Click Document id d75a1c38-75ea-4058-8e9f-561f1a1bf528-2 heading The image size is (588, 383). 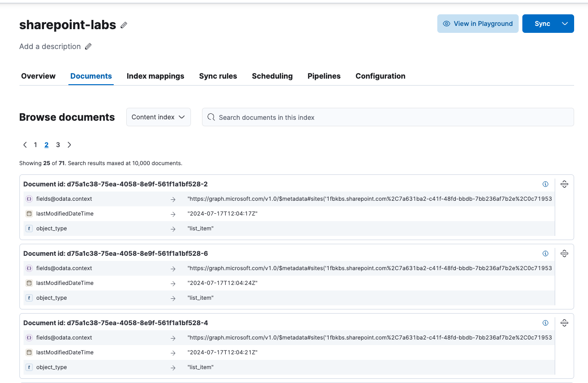[116, 184]
